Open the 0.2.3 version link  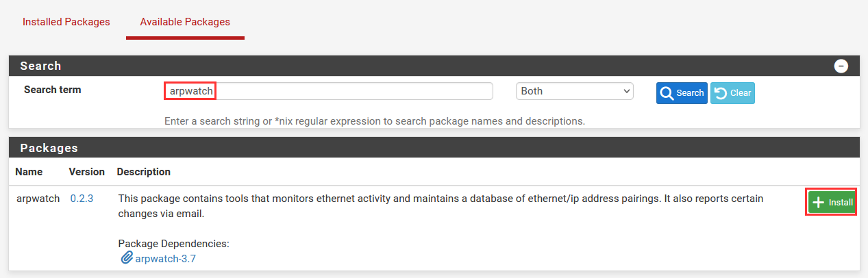click(x=82, y=199)
